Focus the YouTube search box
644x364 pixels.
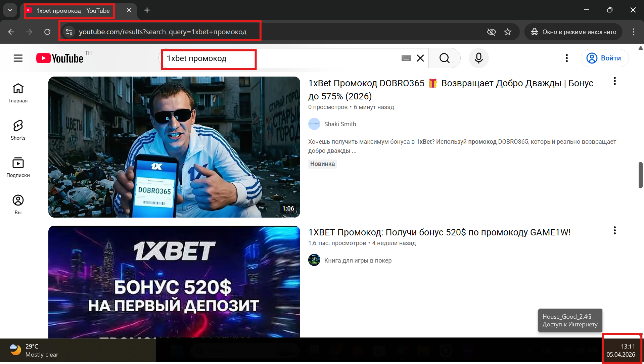(x=282, y=58)
